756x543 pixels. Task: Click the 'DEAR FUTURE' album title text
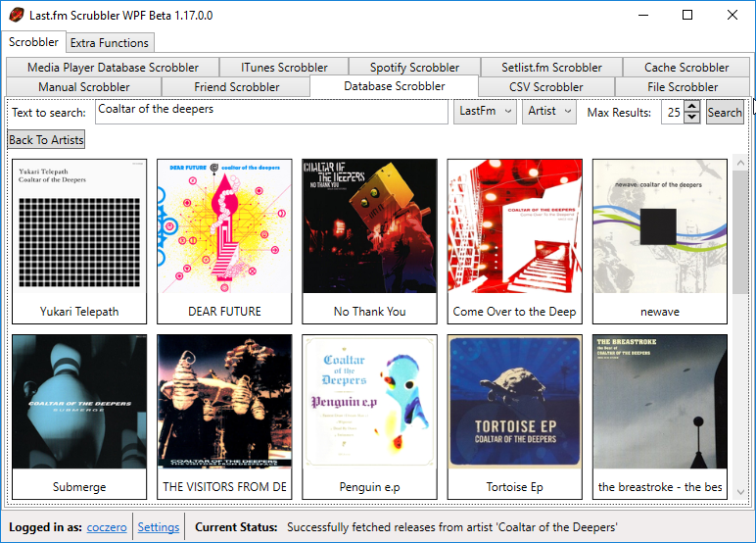click(x=224, y=312)
